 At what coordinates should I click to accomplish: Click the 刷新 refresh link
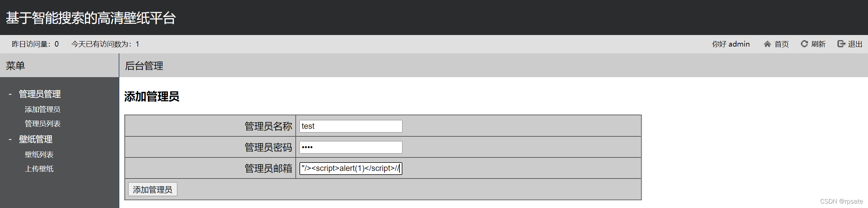(818, 44)
